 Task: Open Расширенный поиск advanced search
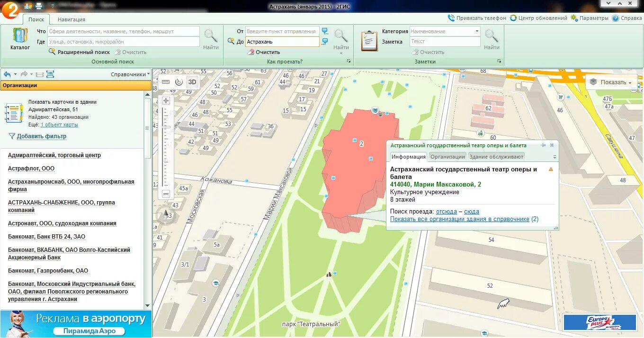[79, 52]
